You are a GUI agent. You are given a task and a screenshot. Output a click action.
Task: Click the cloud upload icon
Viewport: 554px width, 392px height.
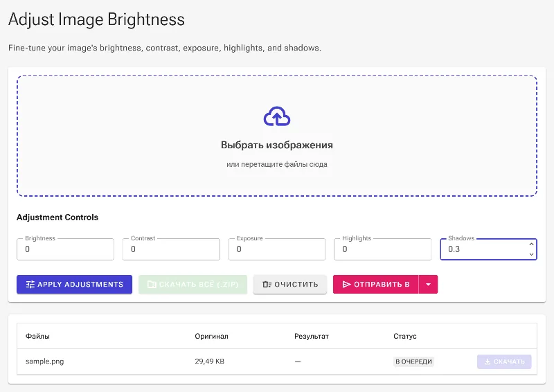pos(277,116)
